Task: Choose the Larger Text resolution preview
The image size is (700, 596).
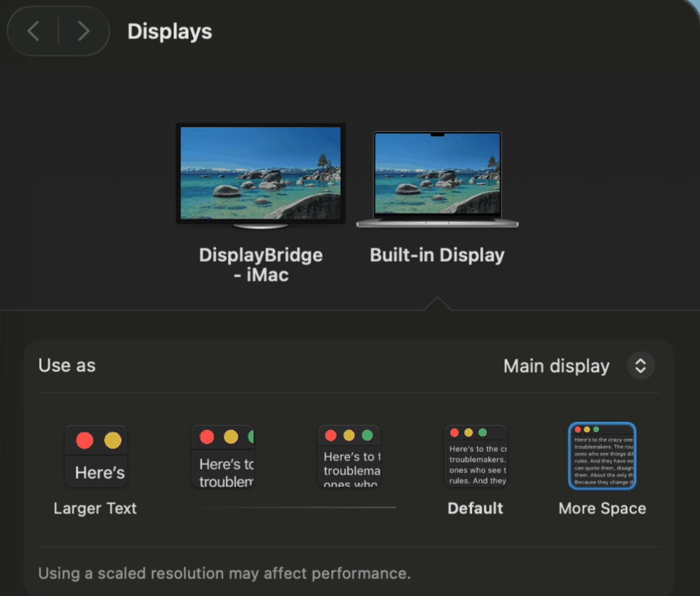Action: [96, 456]
